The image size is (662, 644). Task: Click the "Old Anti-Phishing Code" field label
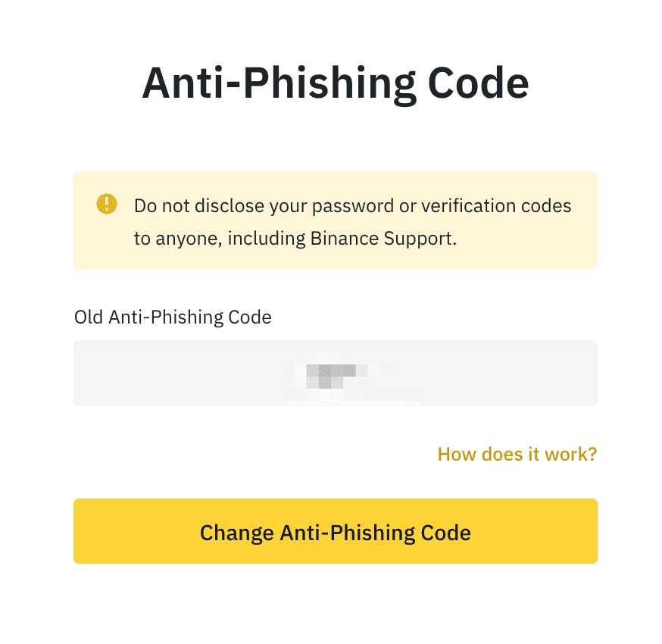pos(173,317)
